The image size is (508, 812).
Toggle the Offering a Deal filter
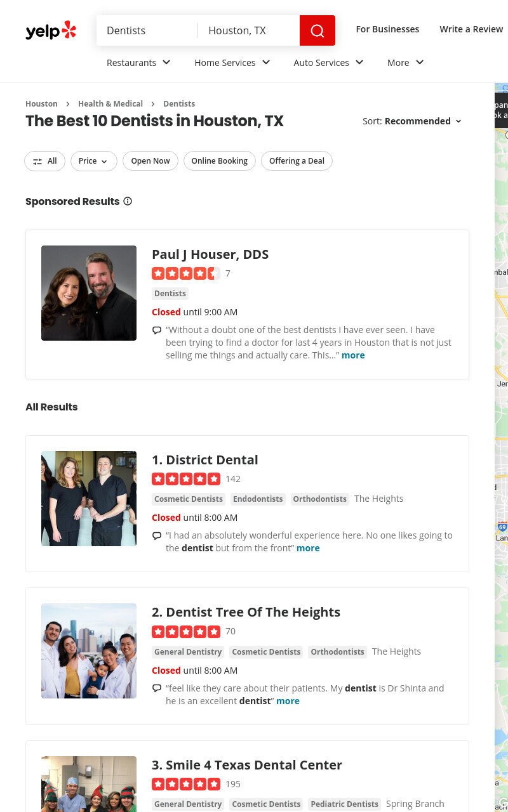click(297, 161)
